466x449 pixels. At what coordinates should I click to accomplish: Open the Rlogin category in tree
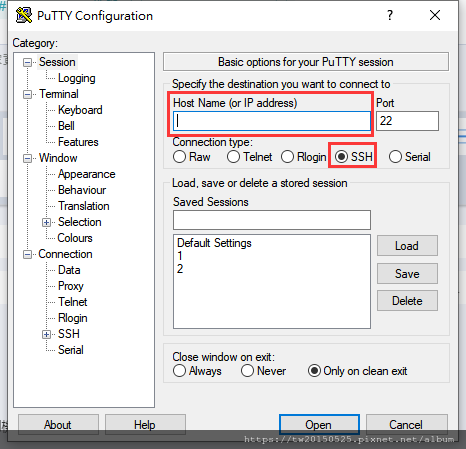[72, 318]
